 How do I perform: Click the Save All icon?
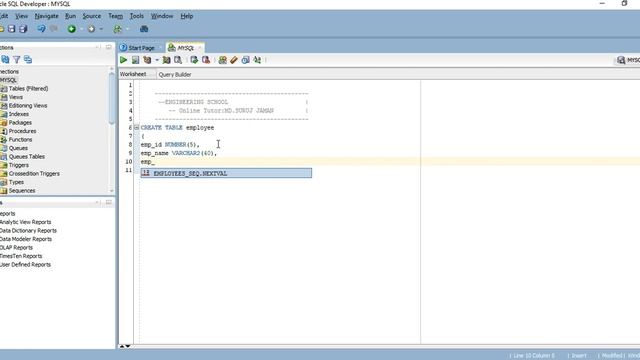pyautogui.click(x=23, y=29)
